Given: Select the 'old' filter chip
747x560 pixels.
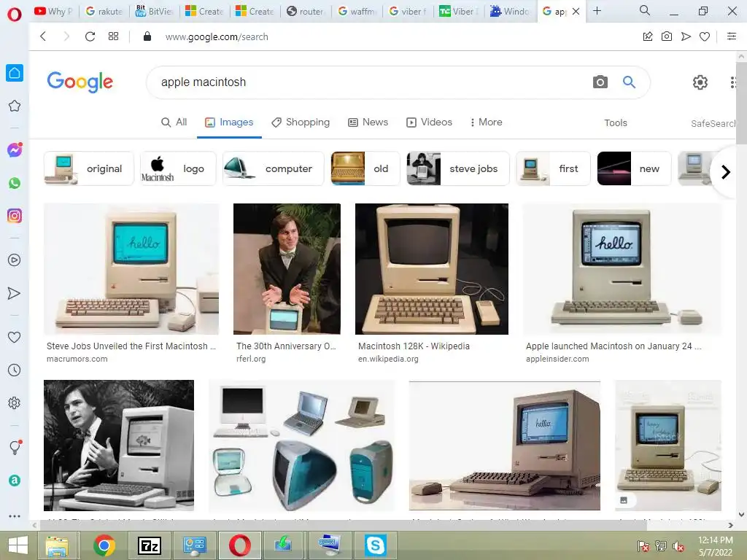Looking at the screenshot, I should tap(365, 168).
